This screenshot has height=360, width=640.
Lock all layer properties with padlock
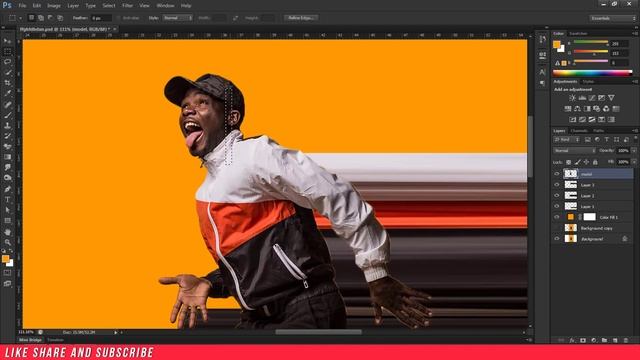pos(595,162)
